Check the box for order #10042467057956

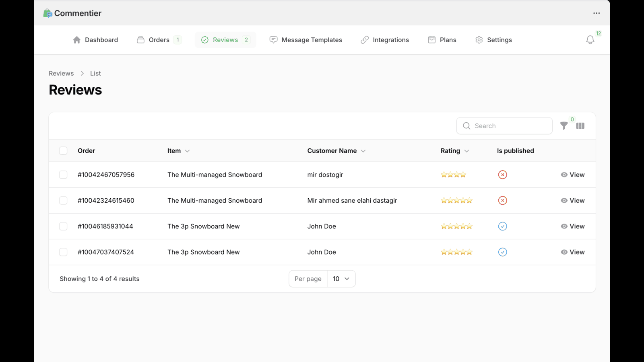[63, 175]
